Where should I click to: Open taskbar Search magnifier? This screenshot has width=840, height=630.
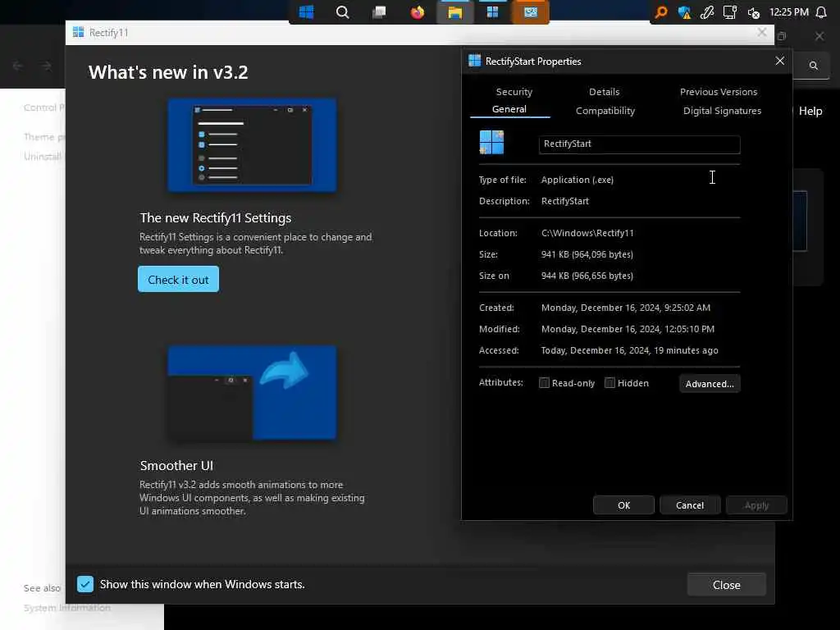(342, 11)
